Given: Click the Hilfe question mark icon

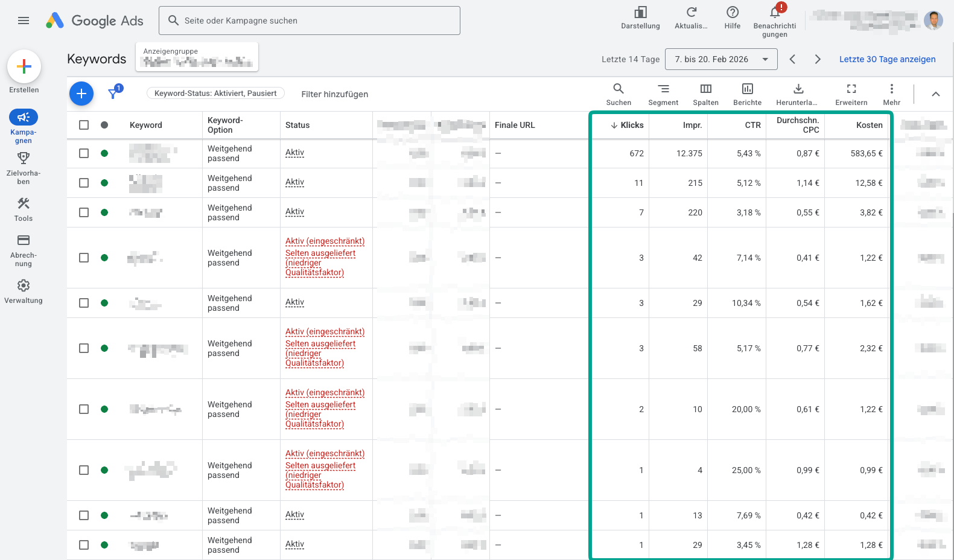Looking at the screenshot, I should (x=733, y=13).
